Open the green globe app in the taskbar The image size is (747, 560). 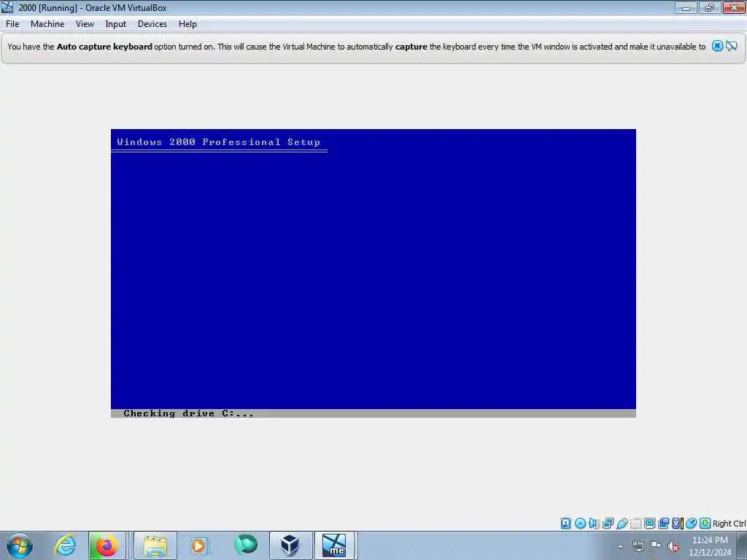[x=246, y=545]
